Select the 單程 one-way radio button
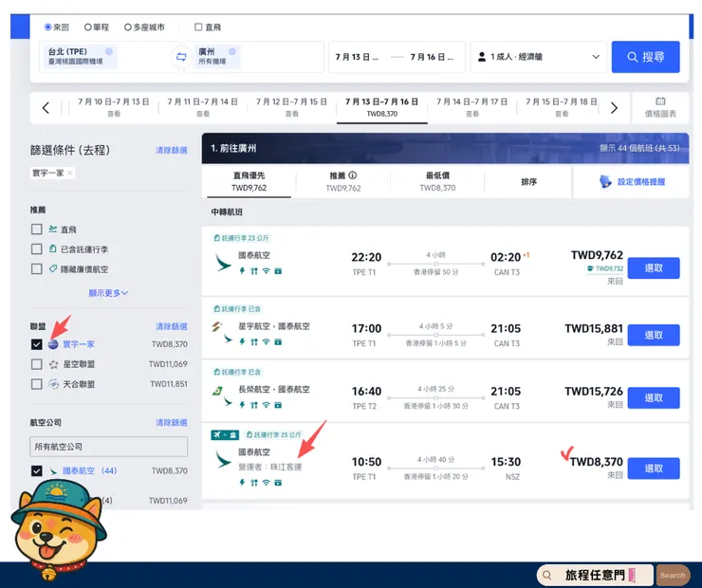The width and height of the screenshot is (702, 588). pos(87,28)
